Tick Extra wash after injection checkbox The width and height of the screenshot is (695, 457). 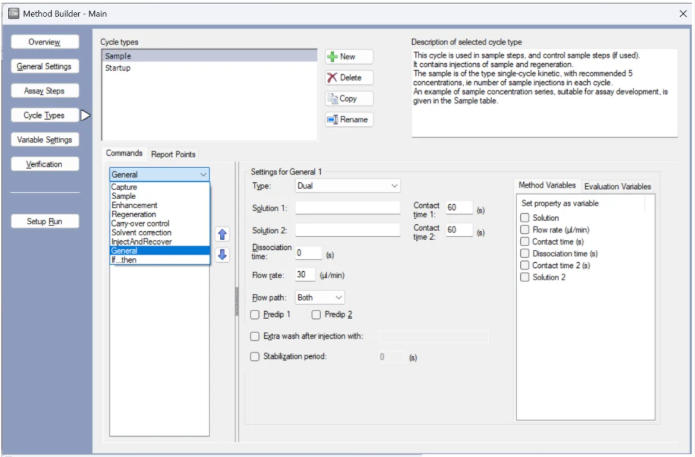[255, 336]
